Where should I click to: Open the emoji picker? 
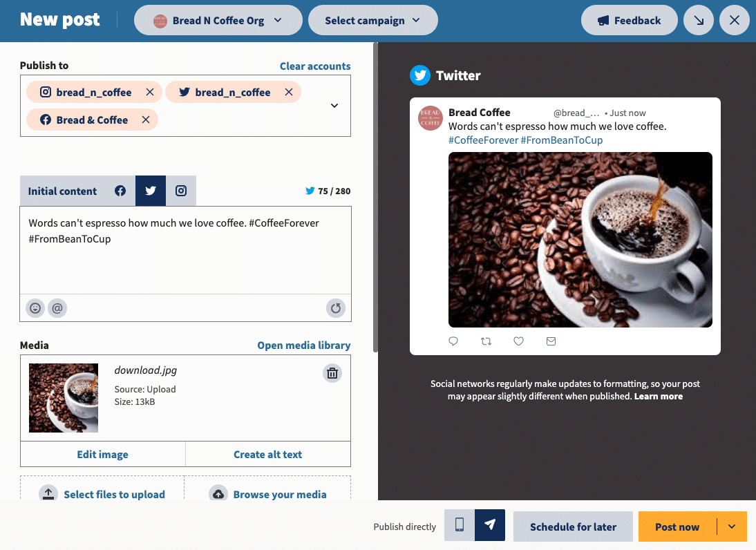tap(35, 308)
